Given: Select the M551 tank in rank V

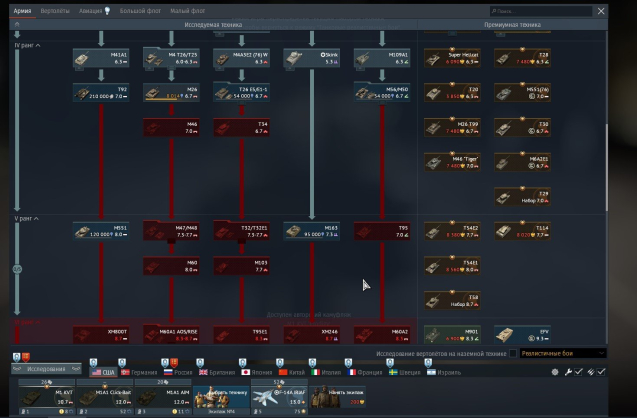Looking at the screenshot, I should click(98, 231).
